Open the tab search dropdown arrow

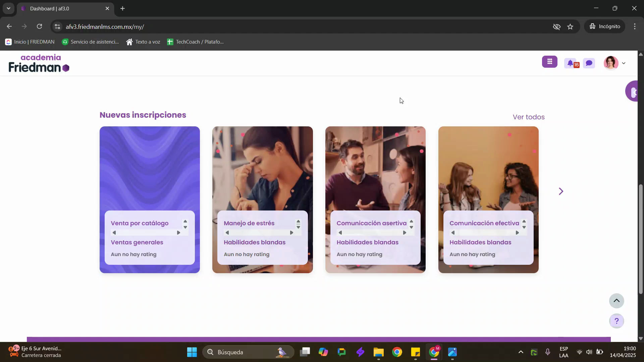(x=8, y=8)
